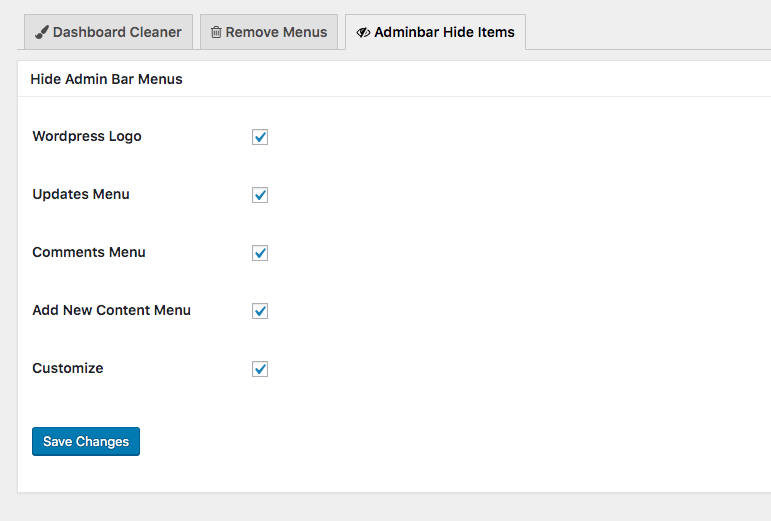Click the trash icon on Remove Menus tab

point(216,32)
